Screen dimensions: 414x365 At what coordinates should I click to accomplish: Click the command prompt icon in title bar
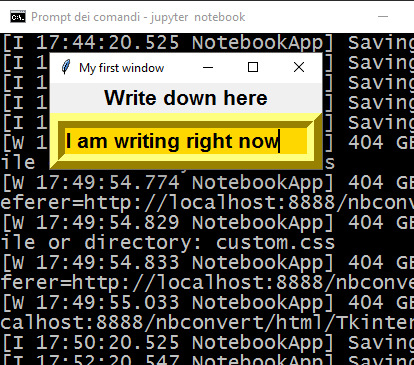tap(18, 17)
